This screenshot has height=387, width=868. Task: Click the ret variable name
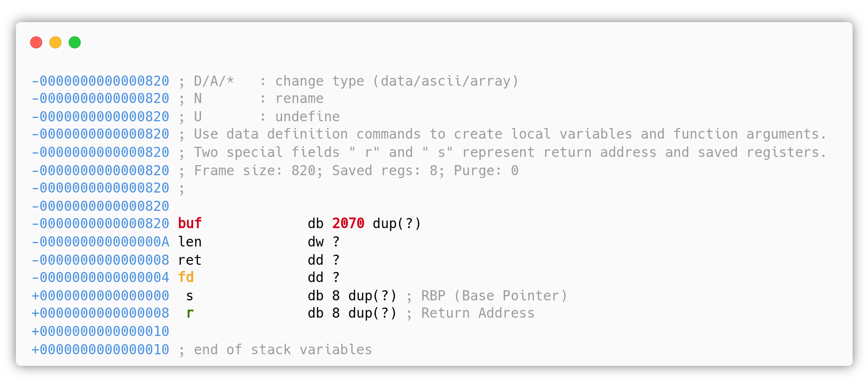tap(190, 260)
